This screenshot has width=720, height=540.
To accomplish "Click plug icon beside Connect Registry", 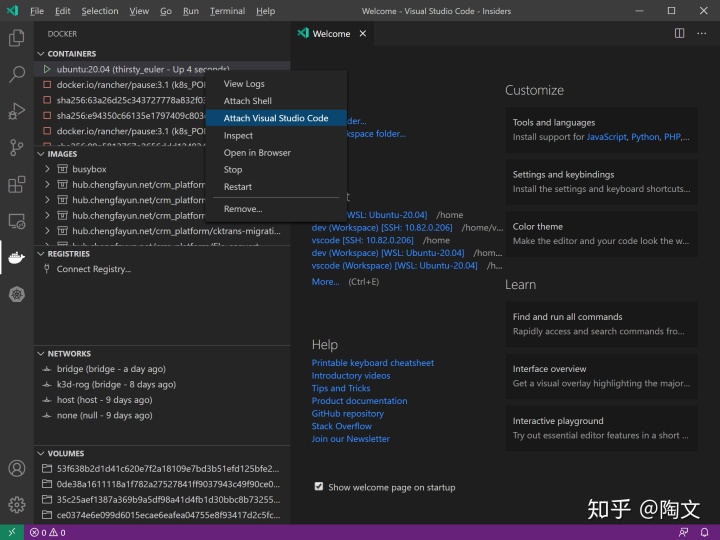I will pyautogui.click(x=46, y=269).
